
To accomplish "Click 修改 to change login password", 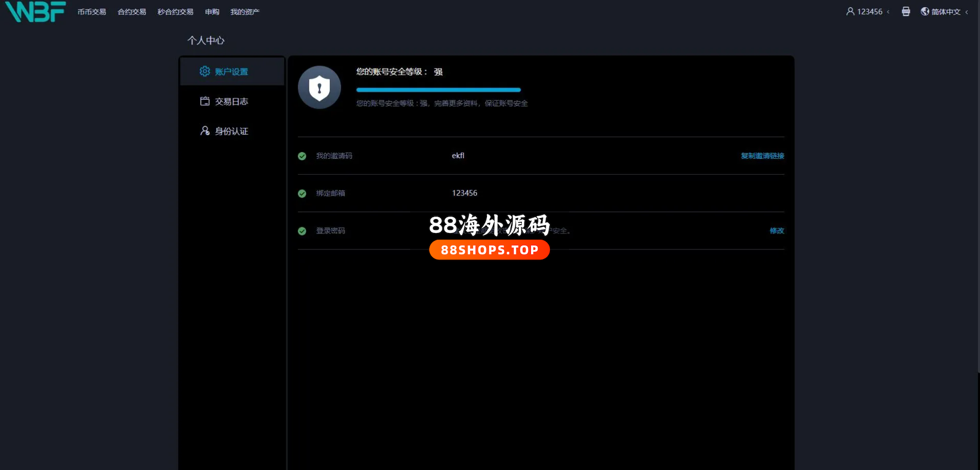I will (776, 230).
